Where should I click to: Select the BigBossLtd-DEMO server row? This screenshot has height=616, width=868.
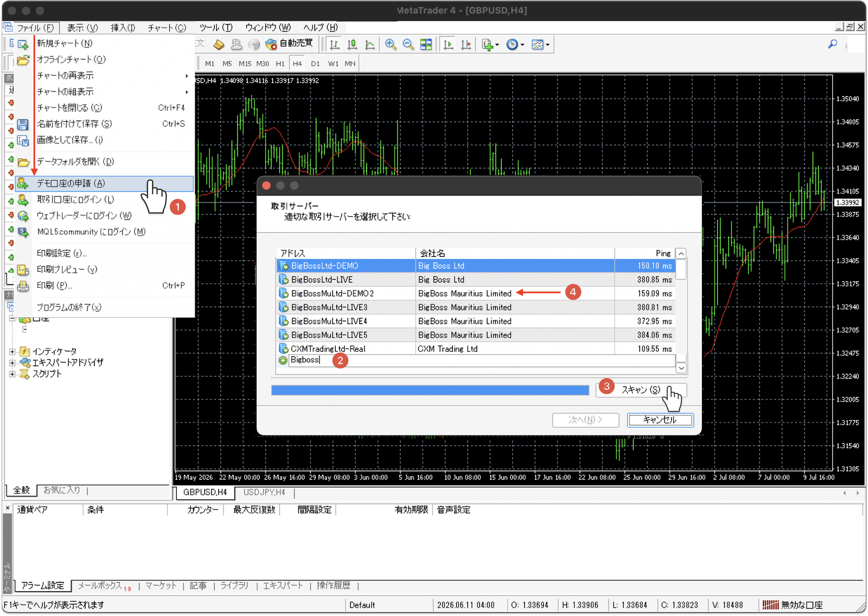click(475, 266)
